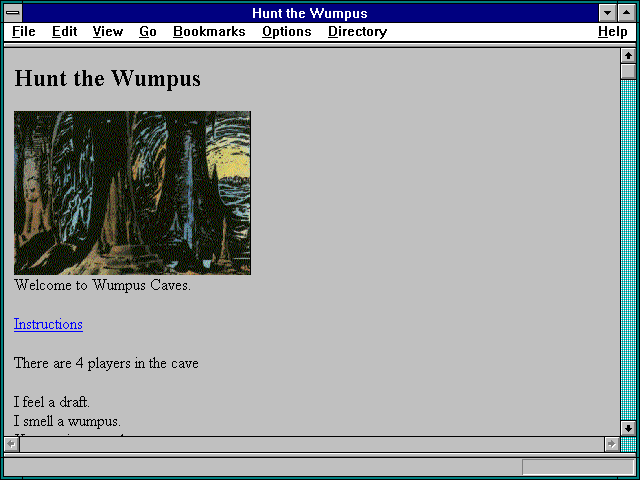
Task: Click the 'Hunt the Wumpus' page heading
Action: click(x=107, y=78)
